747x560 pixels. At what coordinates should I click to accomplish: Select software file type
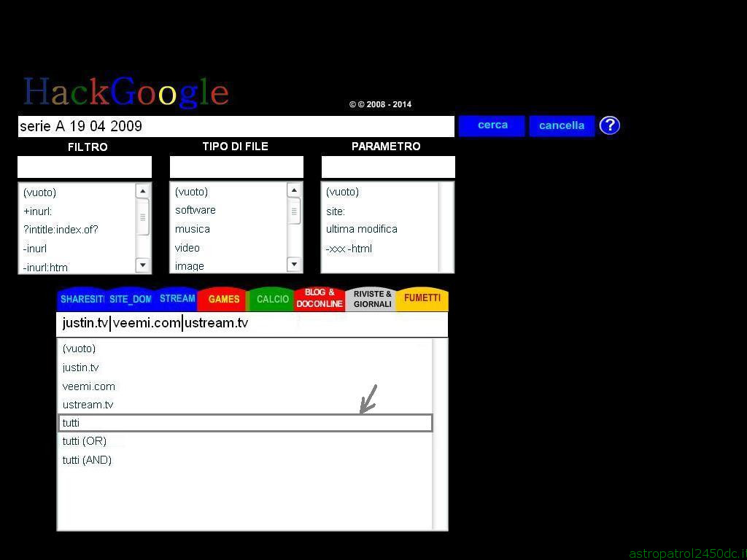(196, 210)
